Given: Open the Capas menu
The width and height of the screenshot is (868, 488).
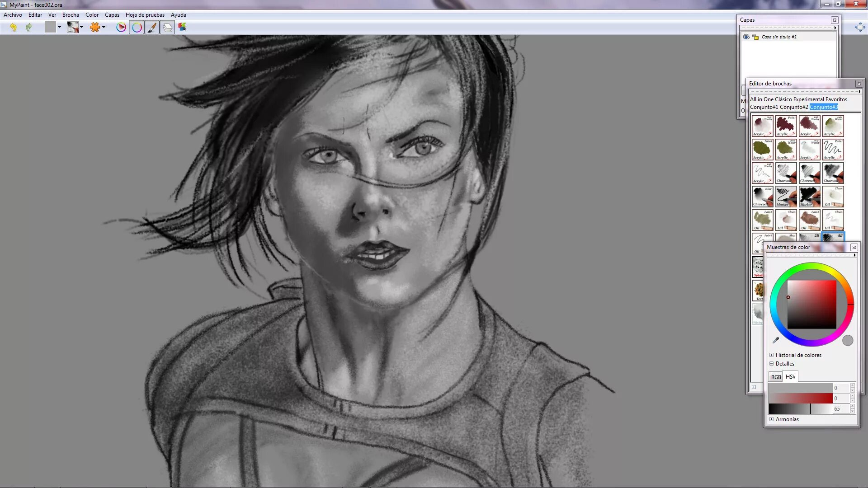Looking at the screenshot, I should coord(112,15).
